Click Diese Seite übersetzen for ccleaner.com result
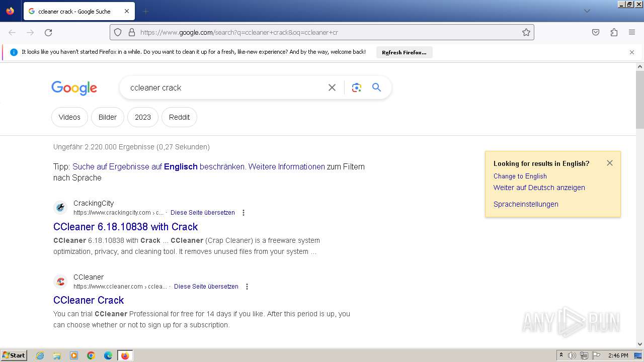 click(206, 287)
